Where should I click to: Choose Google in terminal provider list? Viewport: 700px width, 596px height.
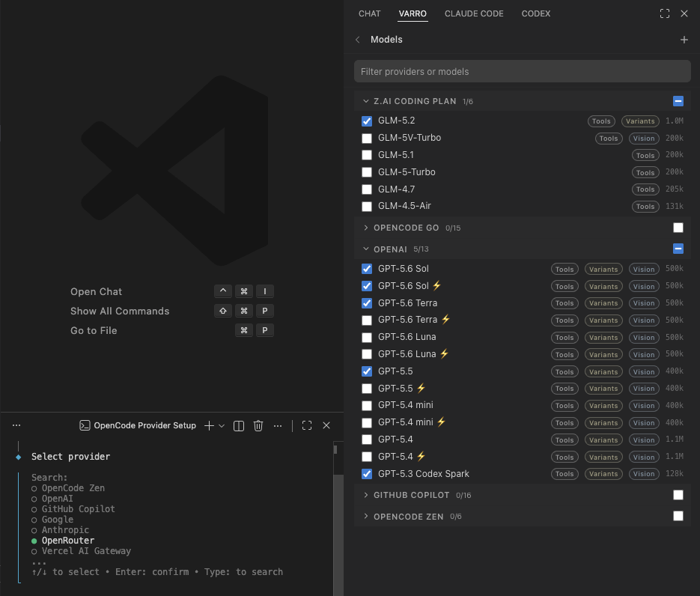(58, 520)
